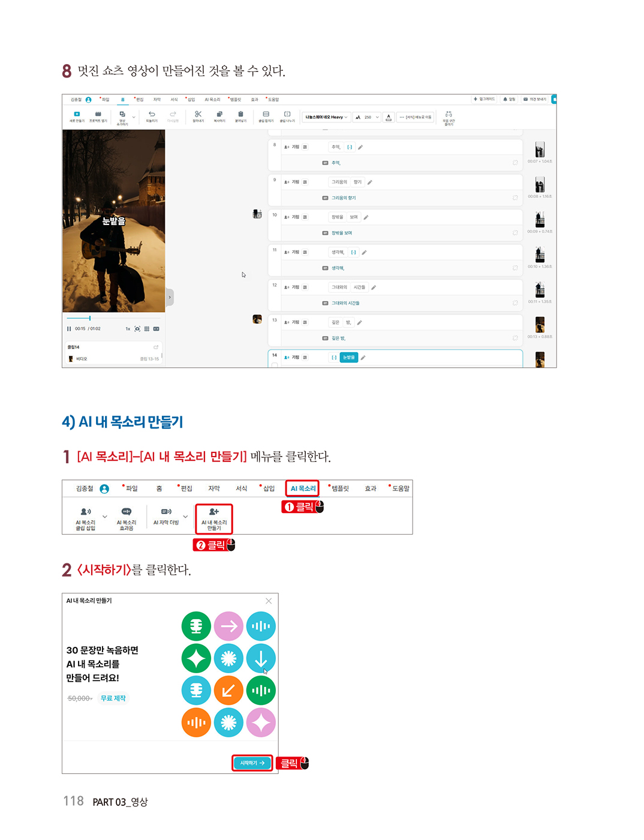Click the subtitle display icon in player controls
This screenshot has height=840, width=644.
157,329
